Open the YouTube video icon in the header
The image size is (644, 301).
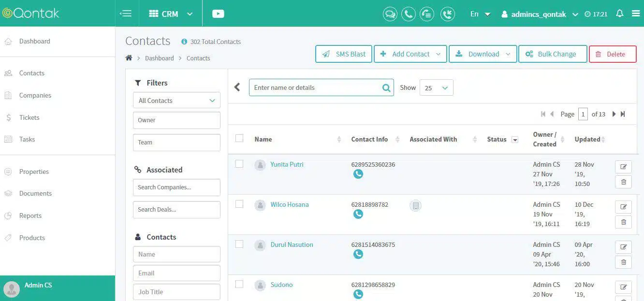[x=218, y=14]
